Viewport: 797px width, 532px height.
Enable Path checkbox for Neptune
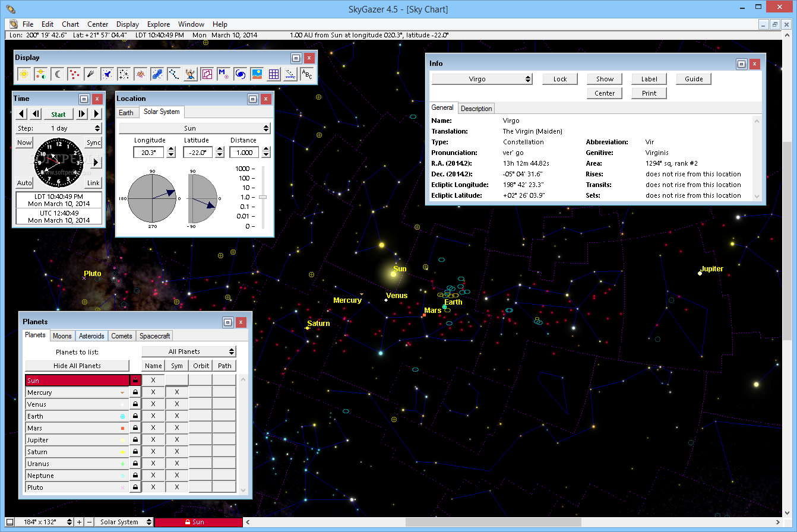[224, 476]
